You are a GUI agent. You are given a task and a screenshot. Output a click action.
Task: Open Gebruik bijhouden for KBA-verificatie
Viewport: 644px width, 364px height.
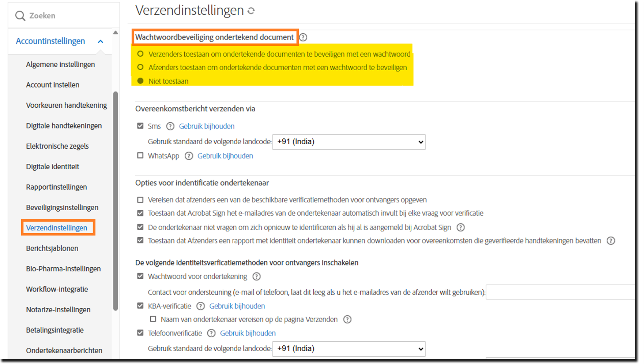pyautogui.click(x=237, y=306)
